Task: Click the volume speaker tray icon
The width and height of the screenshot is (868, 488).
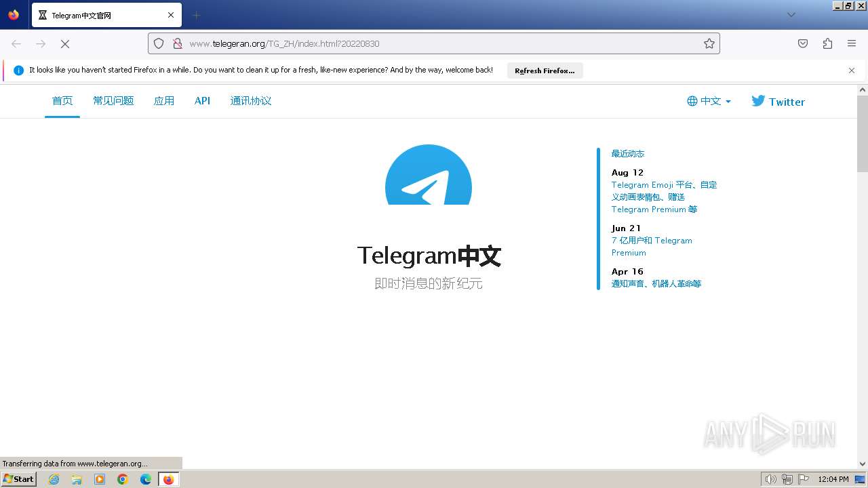Action: coord(771,479)
